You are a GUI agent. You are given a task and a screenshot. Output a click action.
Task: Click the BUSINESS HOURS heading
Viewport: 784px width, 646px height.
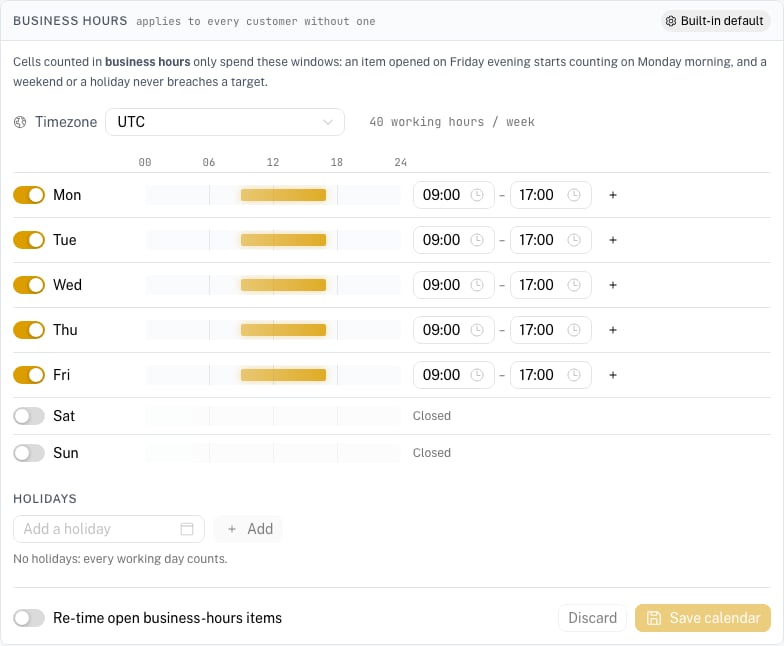[70, 21]
